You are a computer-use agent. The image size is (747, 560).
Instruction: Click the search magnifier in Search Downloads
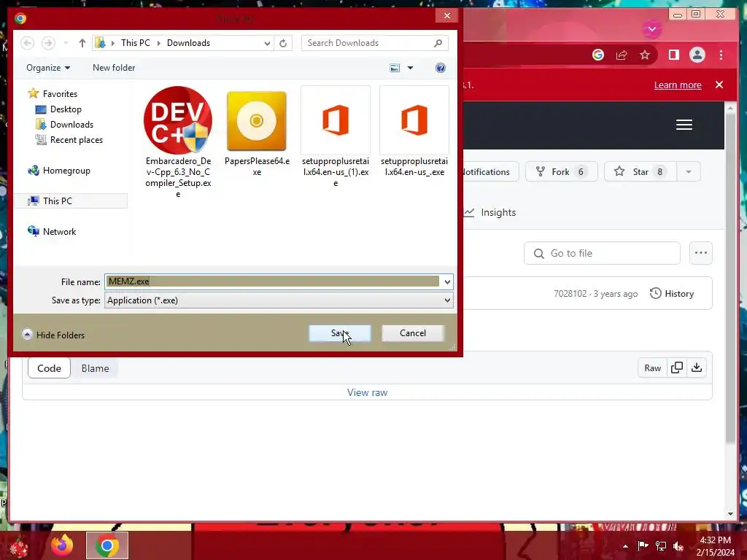point(438,43)
